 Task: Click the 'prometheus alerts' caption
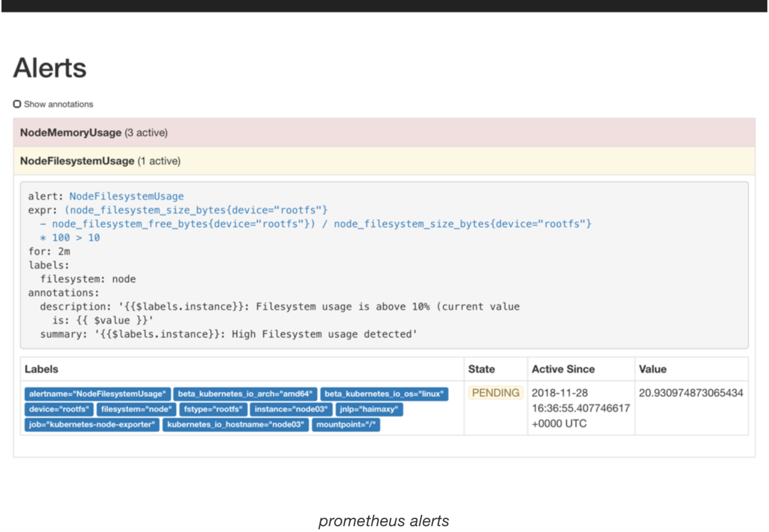(x=384, y=521)
